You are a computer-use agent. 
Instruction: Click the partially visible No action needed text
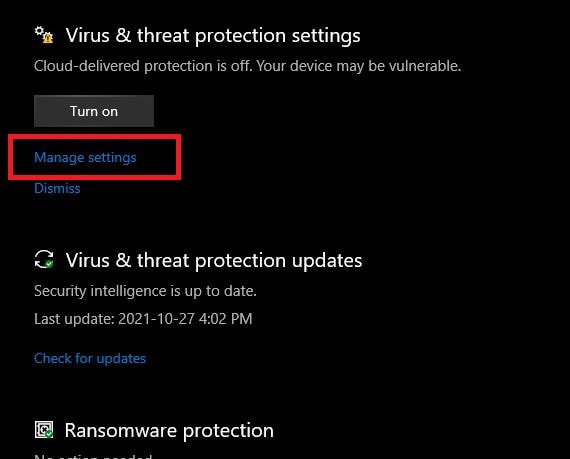[93, 456]
